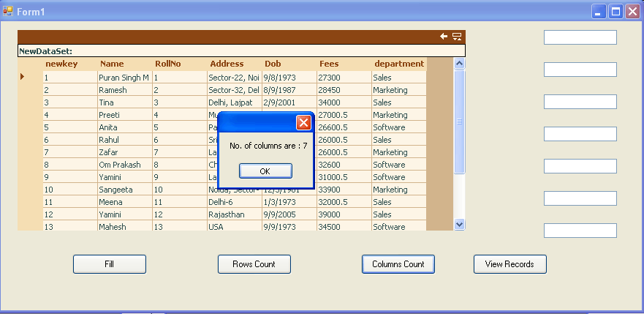This screenshot has width=644, height=314.
Task: Select the Fees cell '34500'
Action: click(344, 225)
